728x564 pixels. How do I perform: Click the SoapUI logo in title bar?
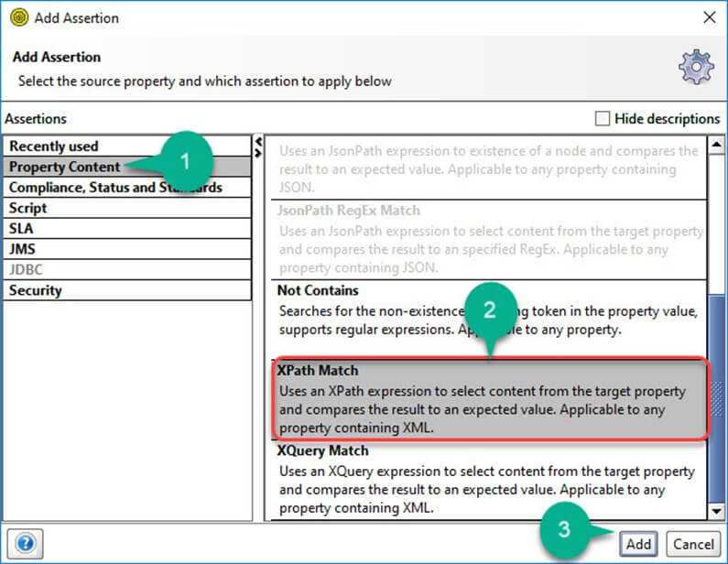[18, 17]
